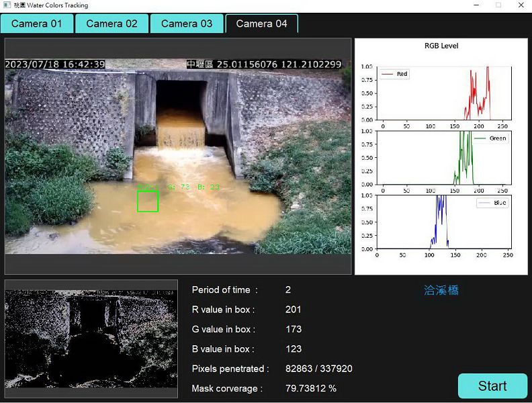Click the Blue histogram plot

point(443,222)
